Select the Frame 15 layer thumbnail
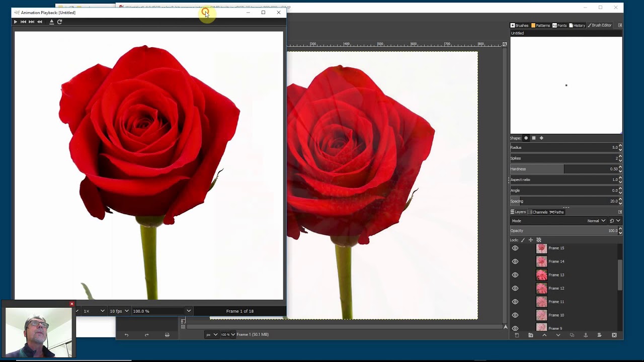This screenshot has width=644, height=362. point(541,248)
